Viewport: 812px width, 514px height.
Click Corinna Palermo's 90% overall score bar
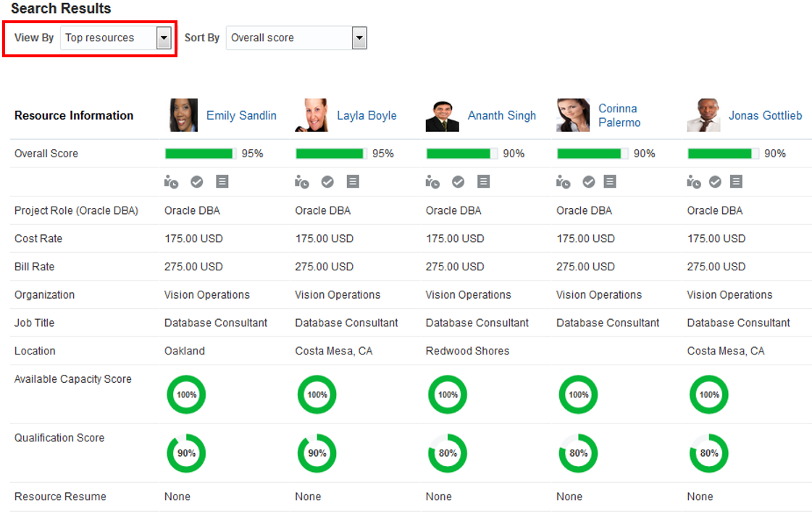(593, 154)
